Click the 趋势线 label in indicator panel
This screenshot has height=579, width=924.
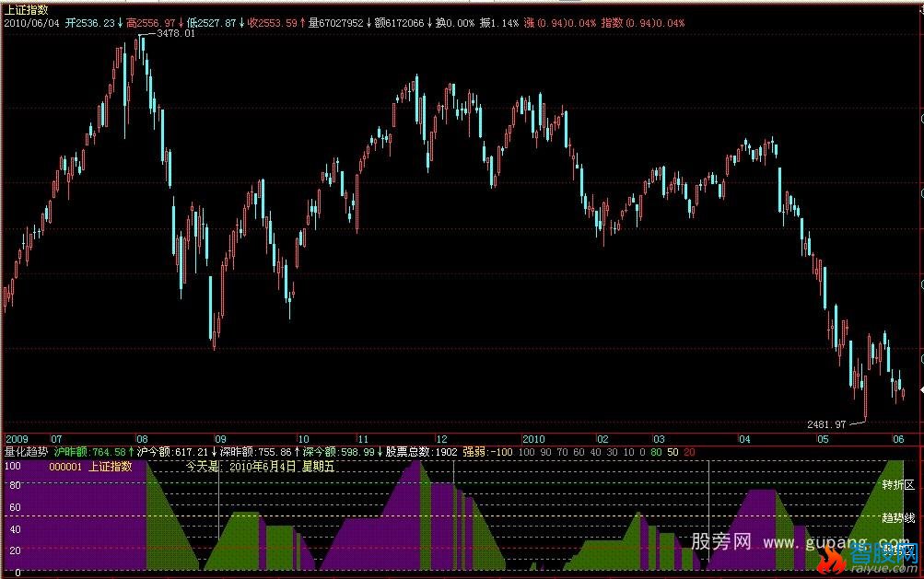(x=896, y=517)
